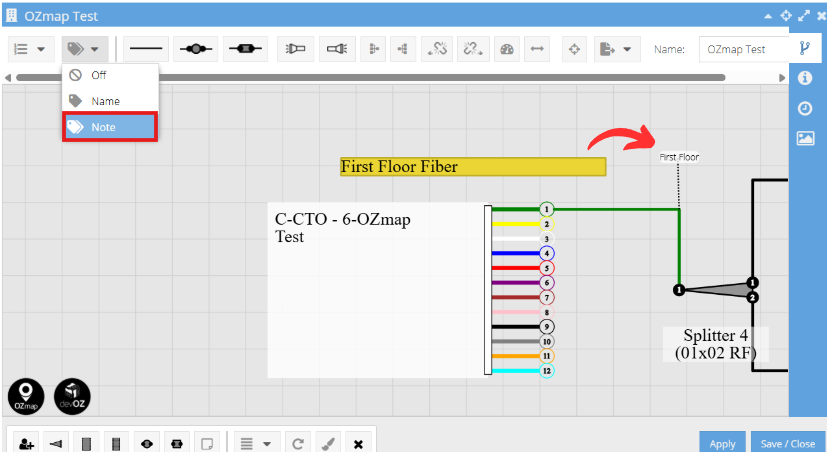Select the round splice connection tool
This screenshot has height=452, width=827.
[196, 49]
